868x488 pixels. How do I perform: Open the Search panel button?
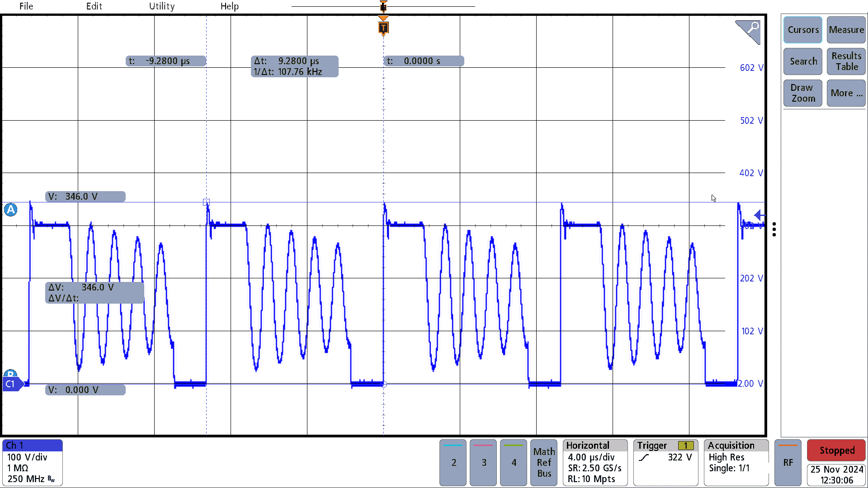(803, 61)
